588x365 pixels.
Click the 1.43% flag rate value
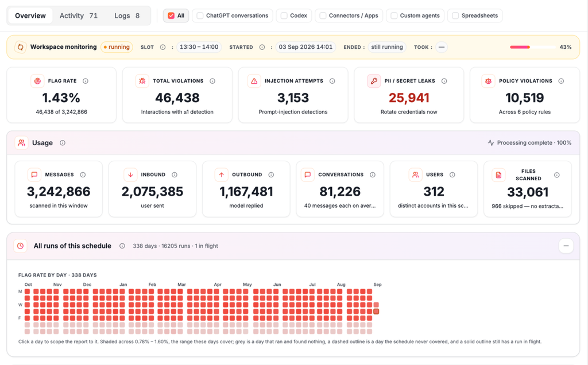[61, 98]
